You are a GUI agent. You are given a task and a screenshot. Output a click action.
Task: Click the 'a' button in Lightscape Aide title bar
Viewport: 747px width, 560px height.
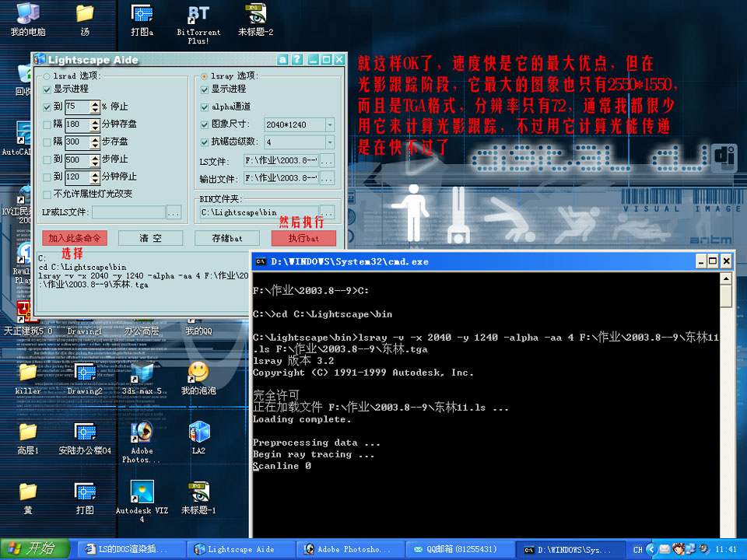click(x=282, y=60)
